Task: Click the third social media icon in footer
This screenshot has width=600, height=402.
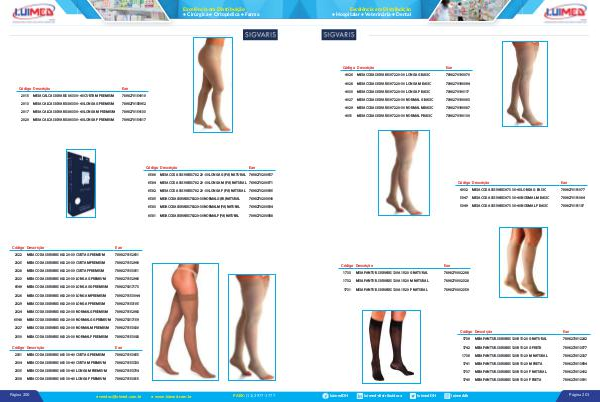Action: (410, 395)
